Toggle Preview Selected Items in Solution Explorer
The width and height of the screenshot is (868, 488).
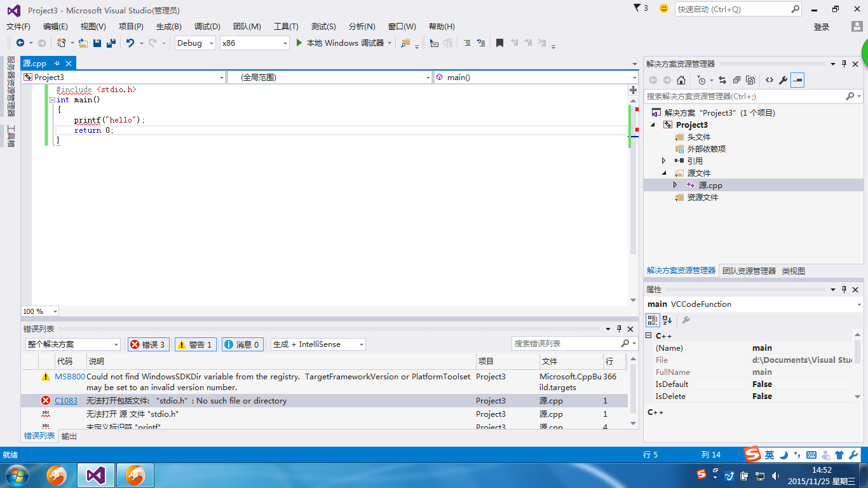[798, 80]
